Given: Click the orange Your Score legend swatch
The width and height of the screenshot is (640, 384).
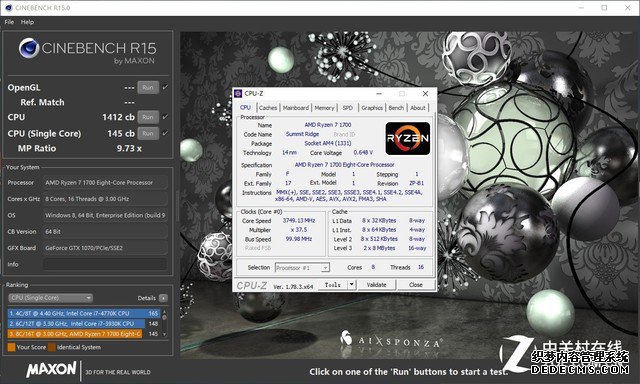Looking at the screenshot, I should pyautogui.click(x=11, y=347).
